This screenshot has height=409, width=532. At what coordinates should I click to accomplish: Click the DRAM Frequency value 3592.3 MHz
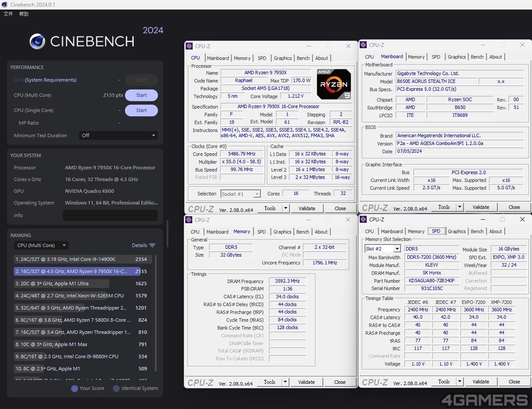click(287, 281)
